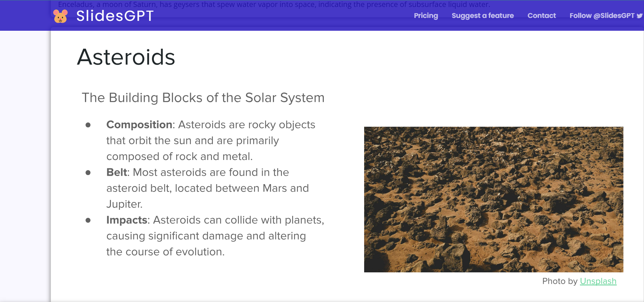
Task: Open the Pricing page
Action: (x=426, y=16)
